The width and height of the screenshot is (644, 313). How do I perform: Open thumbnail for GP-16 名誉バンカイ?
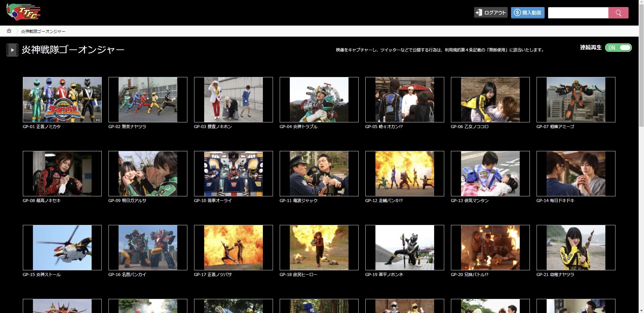pyautogui.click(x=148, y=247)
